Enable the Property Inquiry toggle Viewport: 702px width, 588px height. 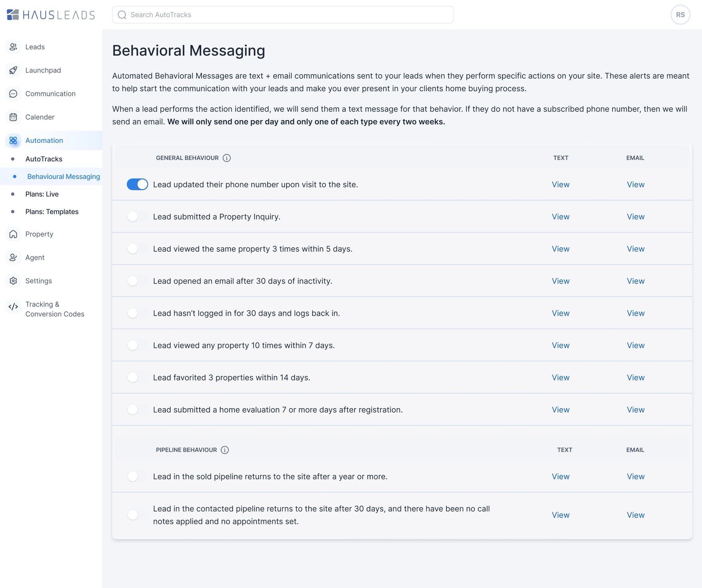pos(137,217)
